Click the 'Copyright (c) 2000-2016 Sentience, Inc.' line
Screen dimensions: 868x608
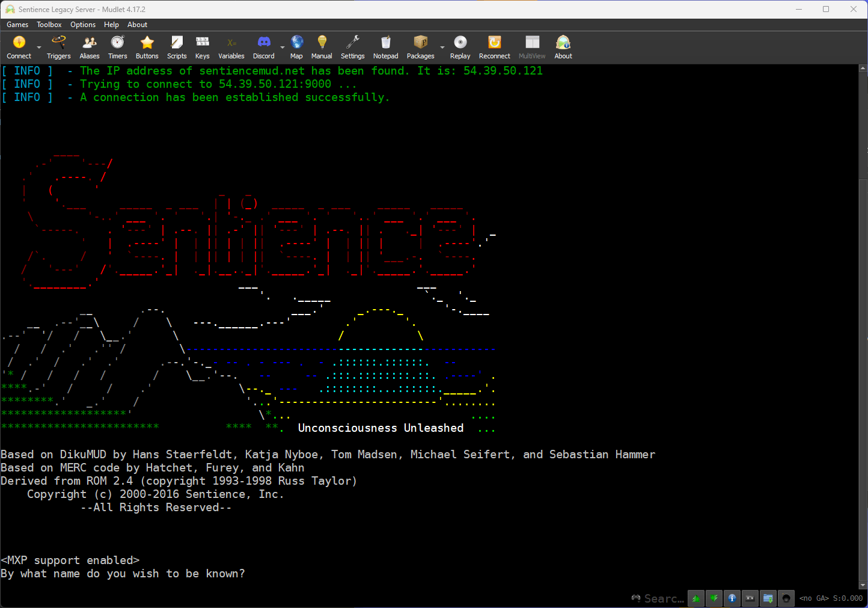tap(156, 494)
